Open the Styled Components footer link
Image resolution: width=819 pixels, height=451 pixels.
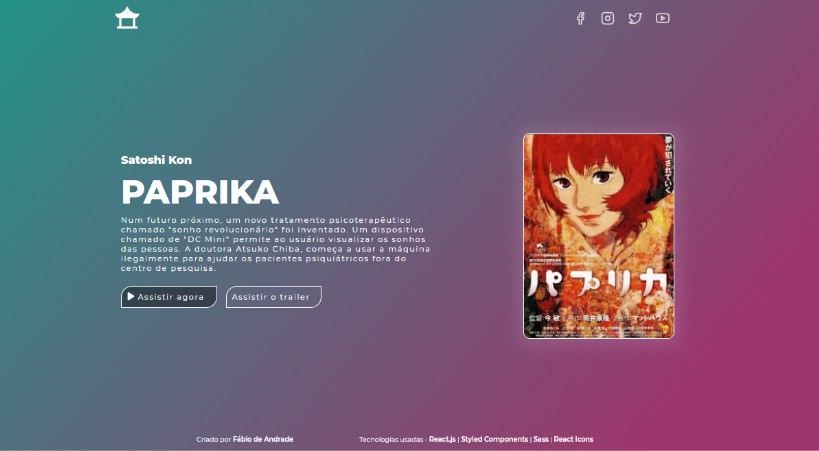click(x=494, y=439)
